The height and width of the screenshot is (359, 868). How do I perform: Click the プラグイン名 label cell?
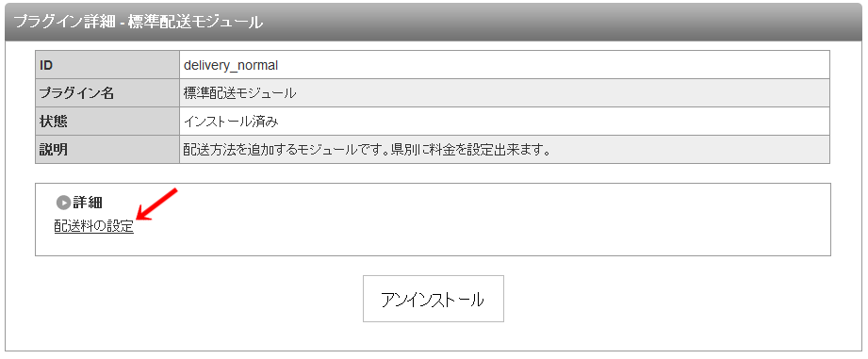[x=107, y=93]
